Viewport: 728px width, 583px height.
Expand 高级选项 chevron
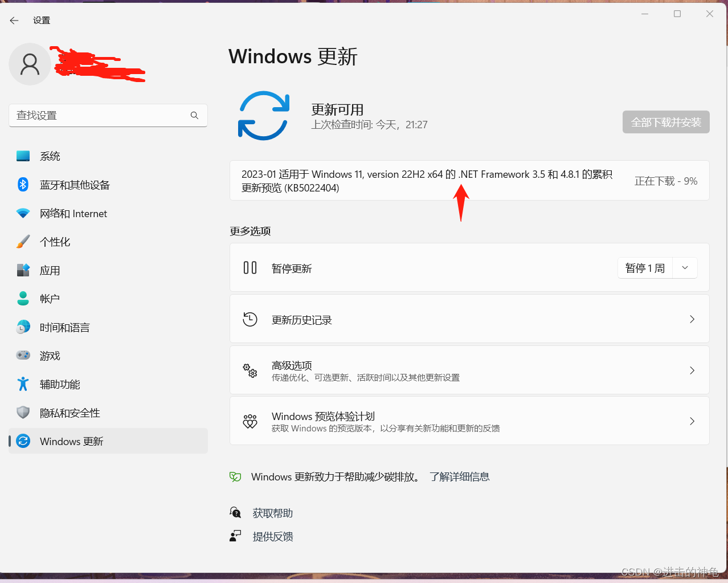(692, 370)
